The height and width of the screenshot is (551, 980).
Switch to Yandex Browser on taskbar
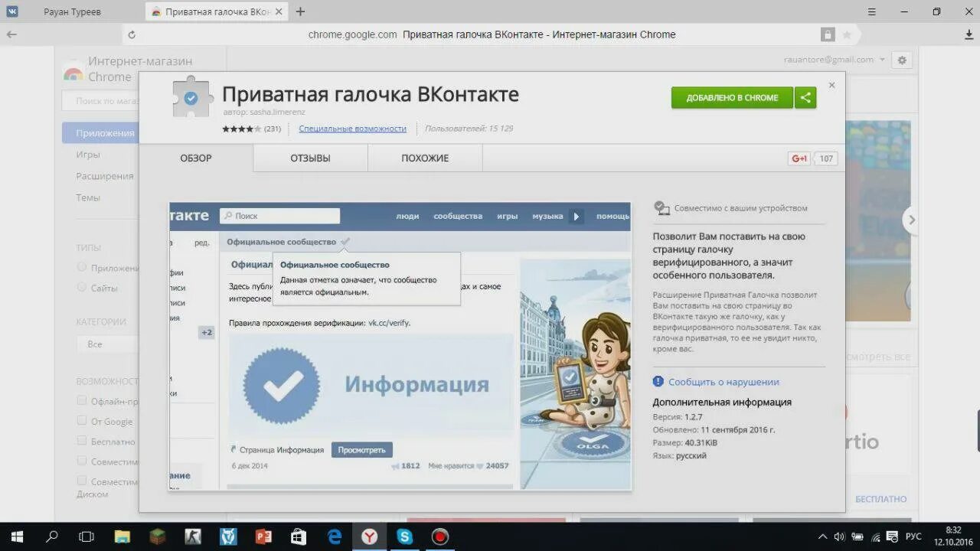(x=370, y=536)
